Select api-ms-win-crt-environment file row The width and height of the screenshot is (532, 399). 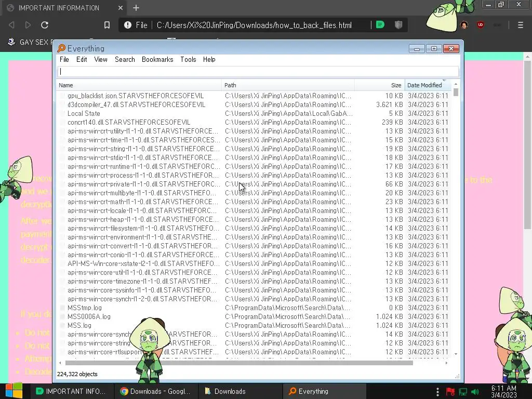[254, 237]
